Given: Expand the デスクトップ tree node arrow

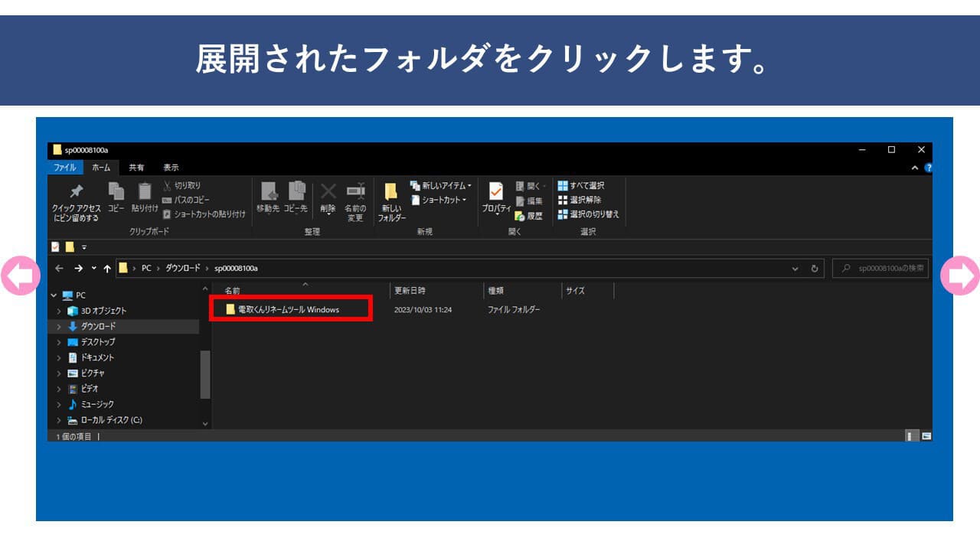Looking at the screenshot, I should pyautogui.click(x=59, y=342).
